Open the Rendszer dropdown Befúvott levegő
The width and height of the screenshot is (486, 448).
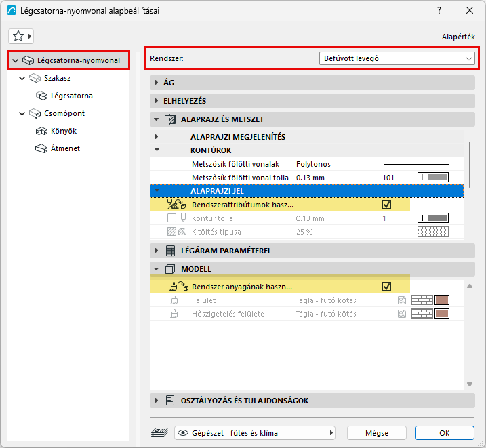tap(397, 58)
